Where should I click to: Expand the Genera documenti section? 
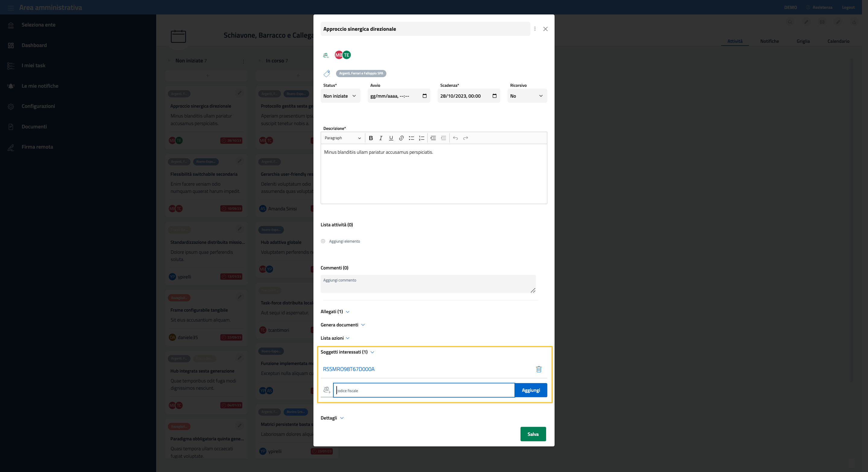pyautogui.click(x=343, y=325)
